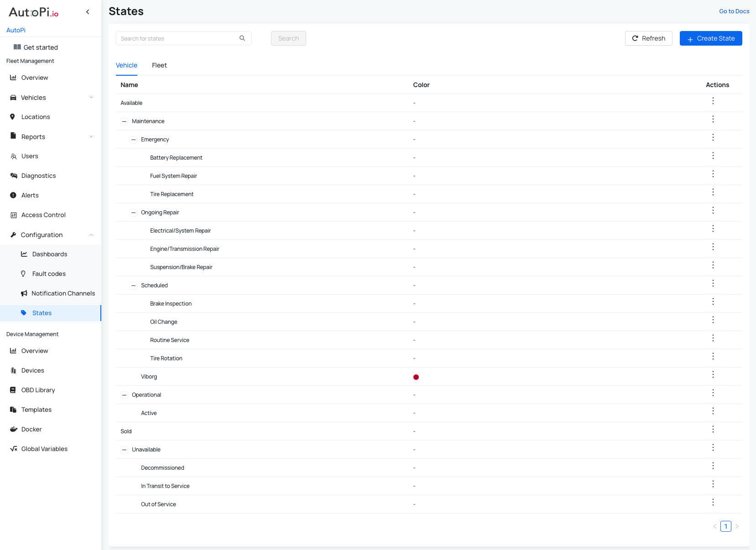Open Dashboards under Configuration

[51, 254]
